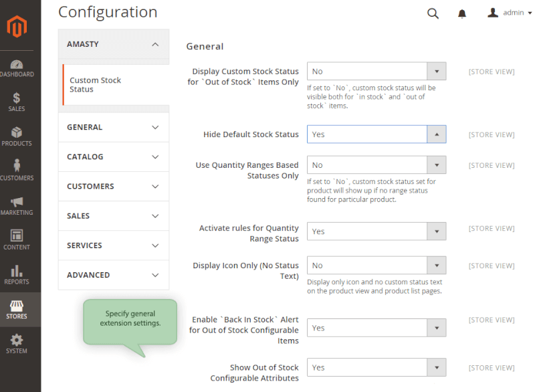Select the Reports sidebar icon
Screen dimensions: 535x392
(x=17, y=275)
